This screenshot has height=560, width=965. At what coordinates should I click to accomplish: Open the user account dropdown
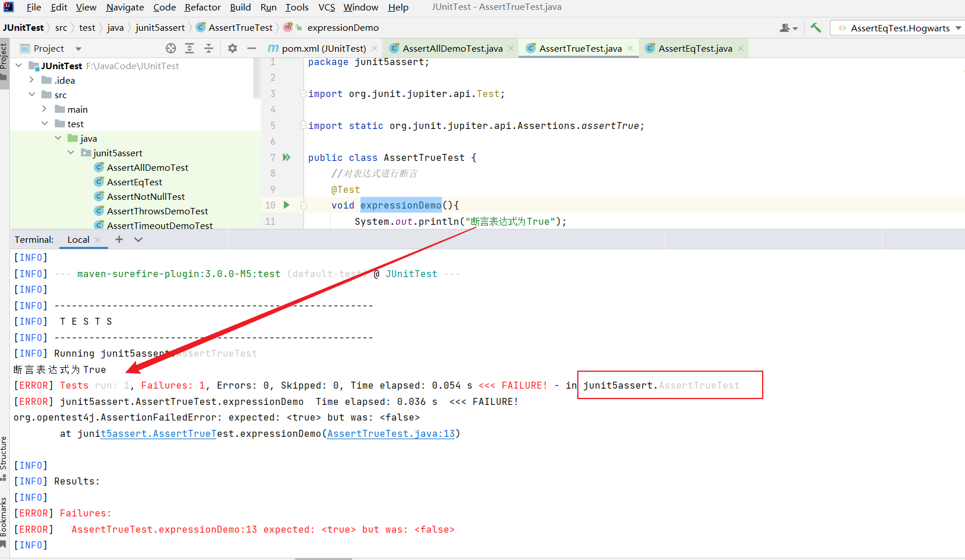(x=788, y=28)
